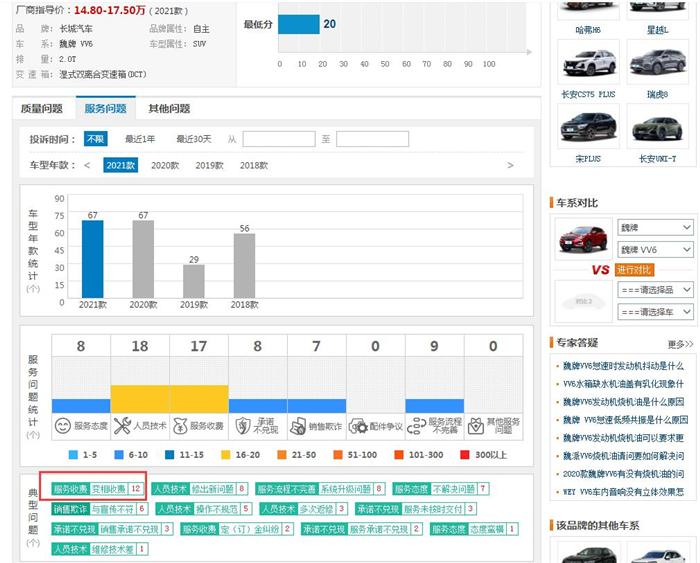Click the 2021款 blue bar in chart
Screen dimensions: 700x563
pos(92,259)
